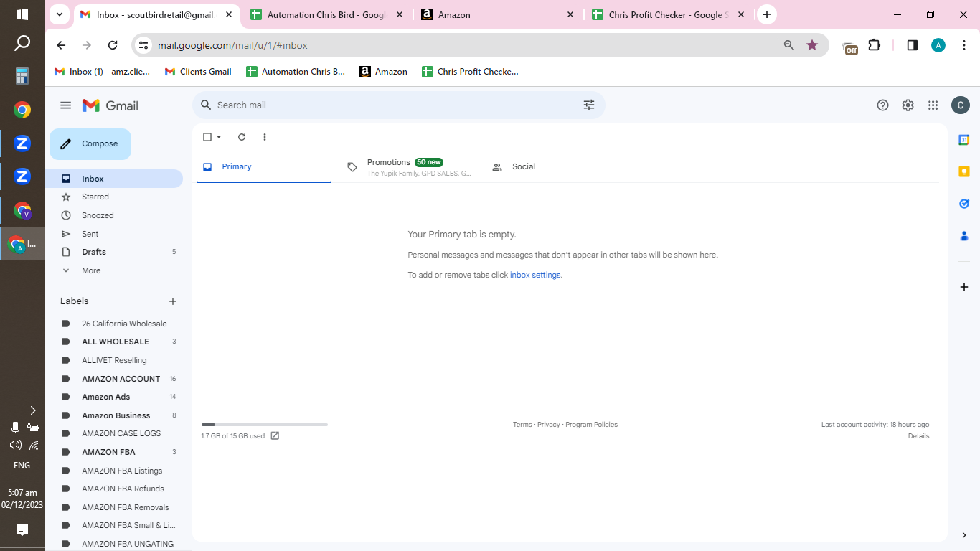Open account activity Details link

[x=918, y=436]
